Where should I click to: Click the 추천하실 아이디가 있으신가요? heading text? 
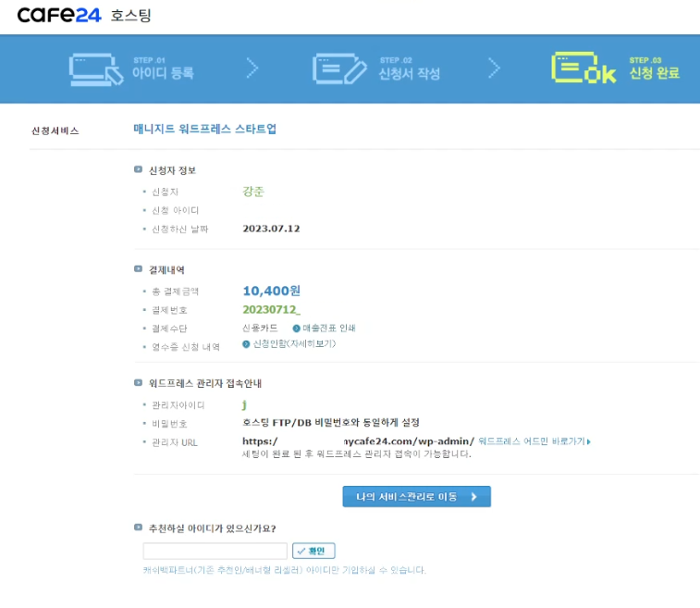pos(212,528)
